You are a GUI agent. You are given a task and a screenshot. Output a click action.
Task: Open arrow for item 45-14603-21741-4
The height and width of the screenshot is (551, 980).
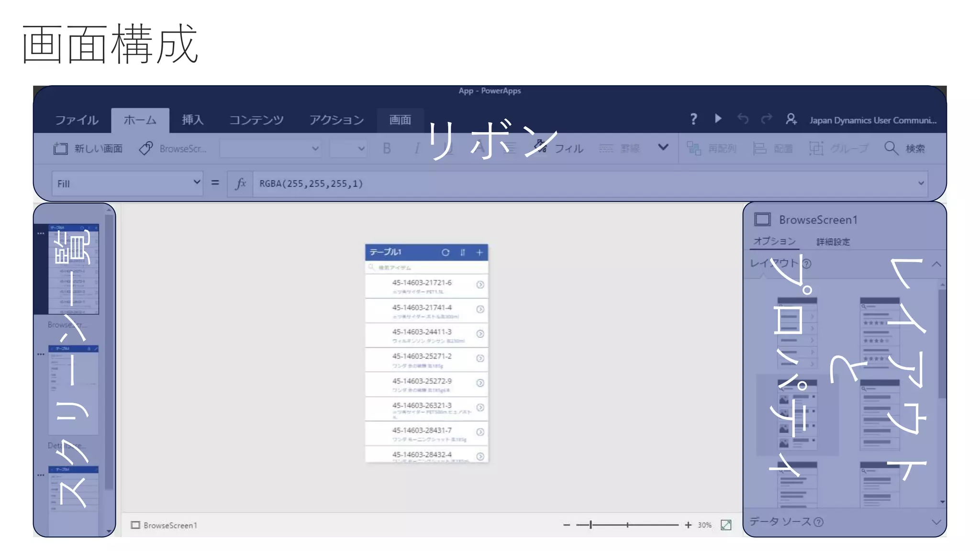480,309
